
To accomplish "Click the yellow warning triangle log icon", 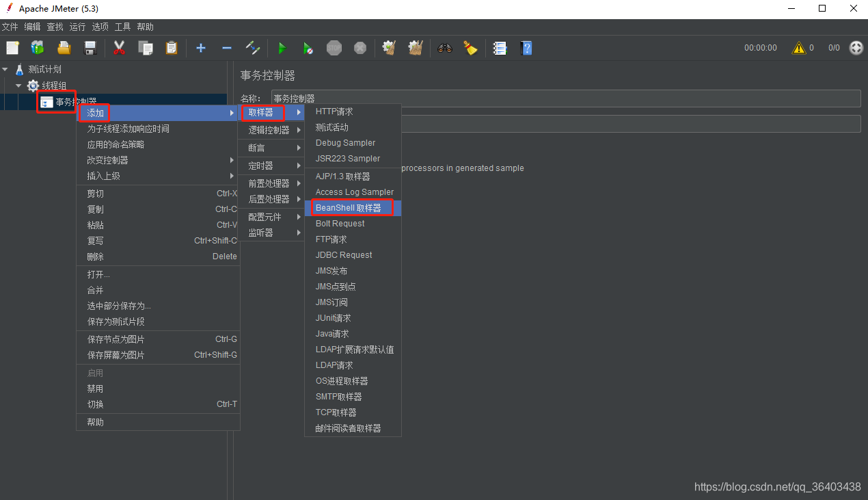I will pos(798,48).
